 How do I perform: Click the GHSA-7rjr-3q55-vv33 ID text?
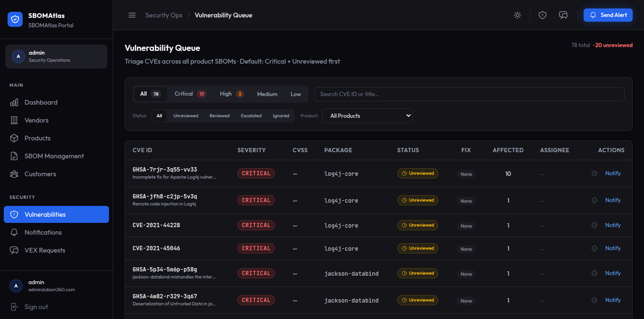pyautogui.click(x=165, y=170)
